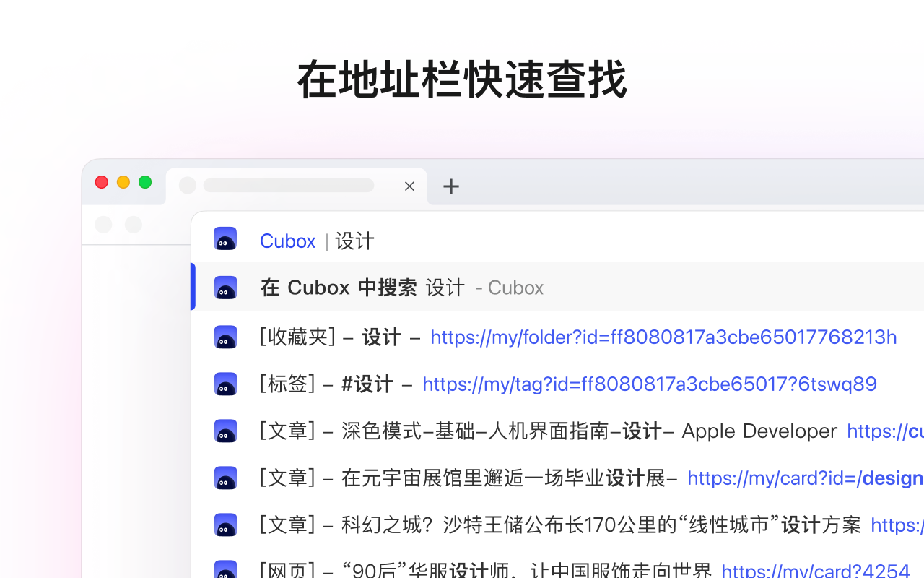The width and height of the screenshot is (924, 578).
Task: Click the favicon circle in the browser tab
Action: point(187,186)
